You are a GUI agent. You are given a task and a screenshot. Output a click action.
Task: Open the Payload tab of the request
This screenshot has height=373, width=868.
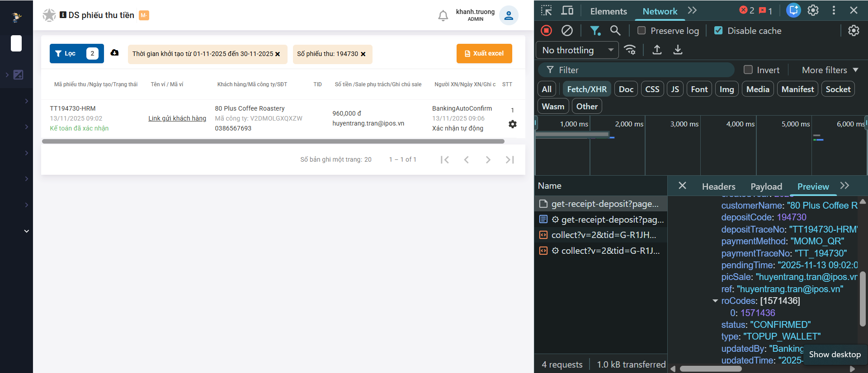pos(766,186)
